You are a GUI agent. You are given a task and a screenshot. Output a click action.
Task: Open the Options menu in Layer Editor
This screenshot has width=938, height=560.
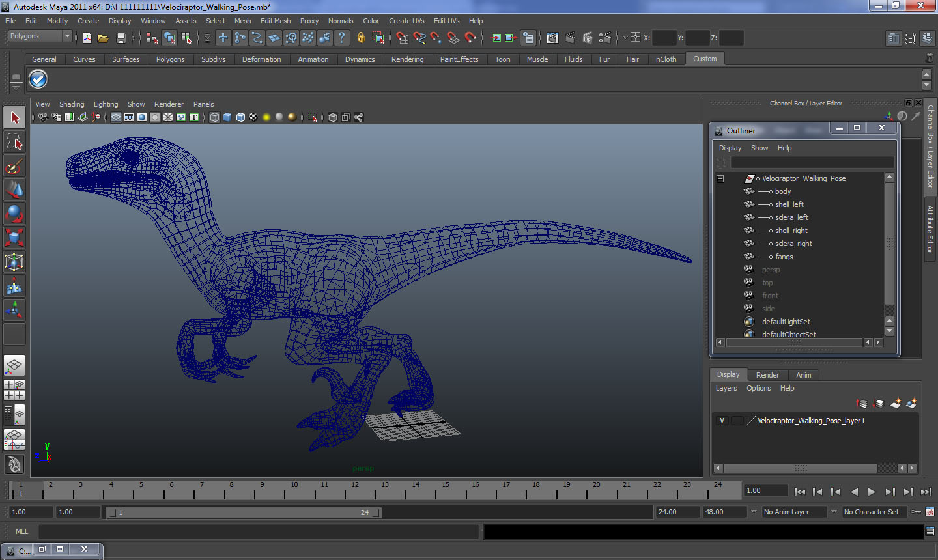coord(758,388)
